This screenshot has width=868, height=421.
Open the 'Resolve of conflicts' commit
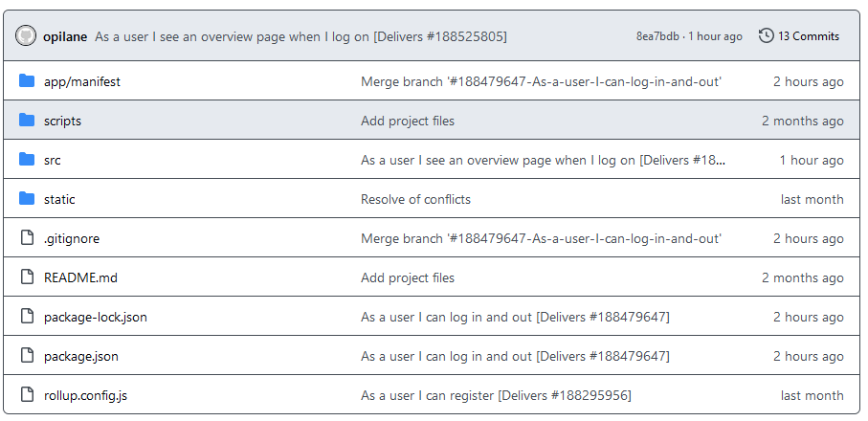(415, 199)
